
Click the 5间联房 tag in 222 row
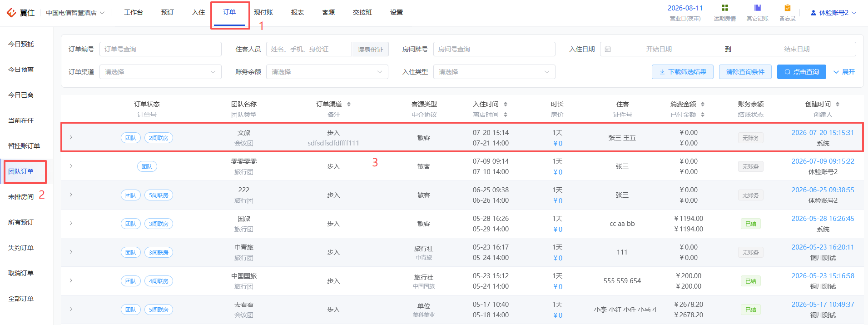[159, 195]
